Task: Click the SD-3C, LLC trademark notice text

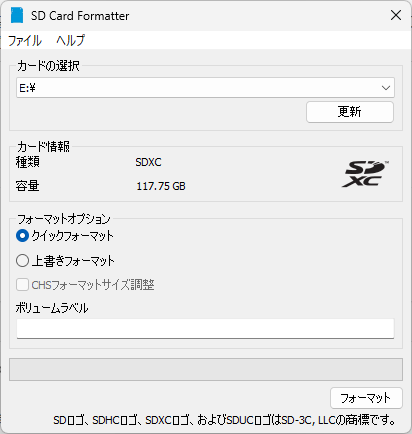Action: click(x=224, y=420)
